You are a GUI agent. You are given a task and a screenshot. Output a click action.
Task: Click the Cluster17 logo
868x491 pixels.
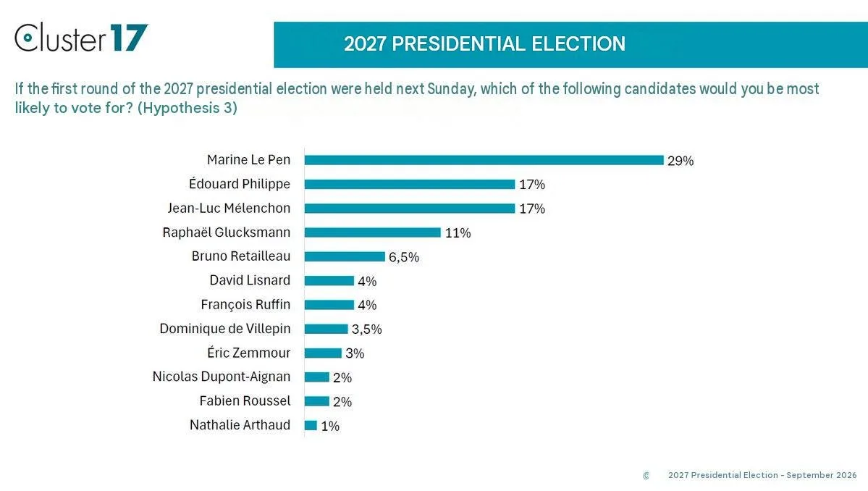[x=81, y=38]
